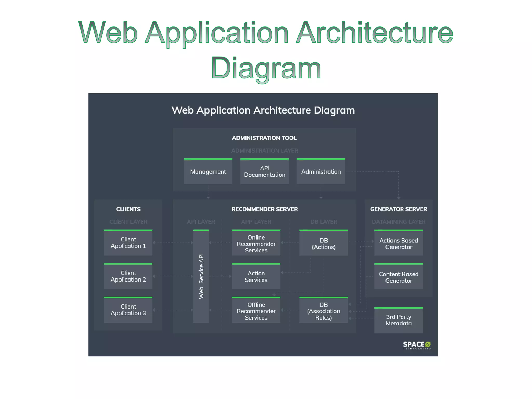532x399 pixels.
Task: Select the Management box
Action: coord(208,172)
